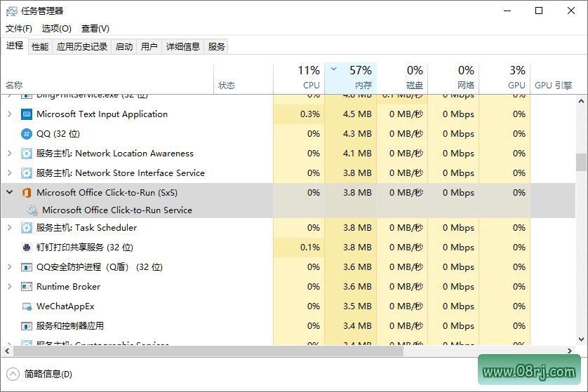This screenshot has width=588, height=392.
Task: Expand Microsoft Text Input Application row
Action: coord(10,114)
